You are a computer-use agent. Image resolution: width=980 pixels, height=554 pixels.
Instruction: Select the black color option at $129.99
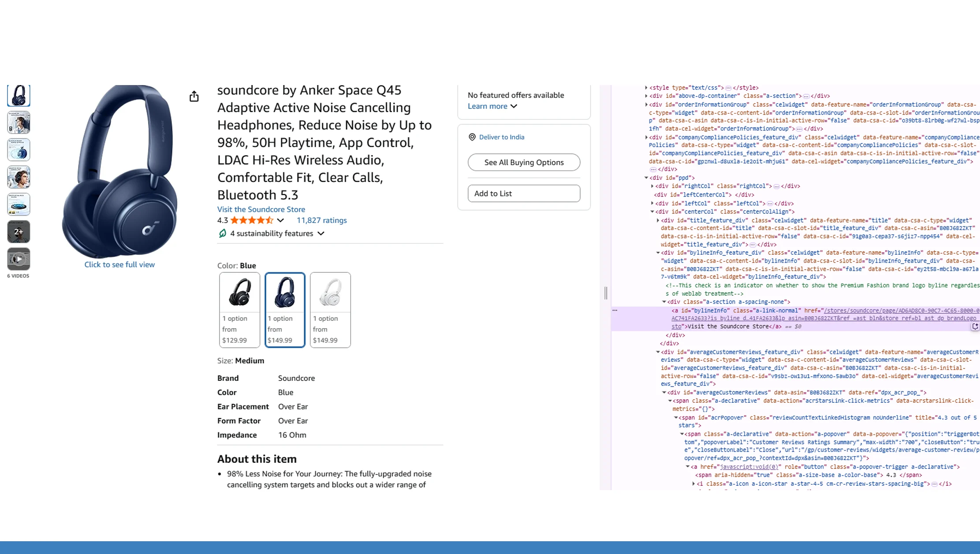(x=239, y=310)
